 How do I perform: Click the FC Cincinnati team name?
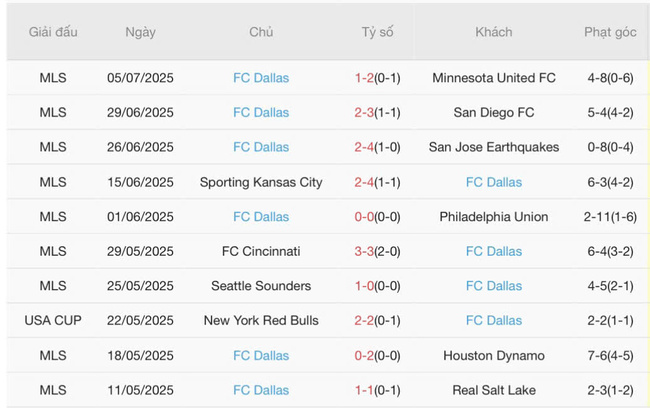(x=261, y=251)
